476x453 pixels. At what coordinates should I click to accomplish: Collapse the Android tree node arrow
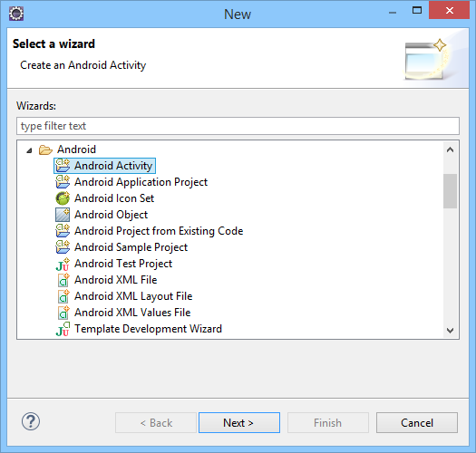coord(29,150)
